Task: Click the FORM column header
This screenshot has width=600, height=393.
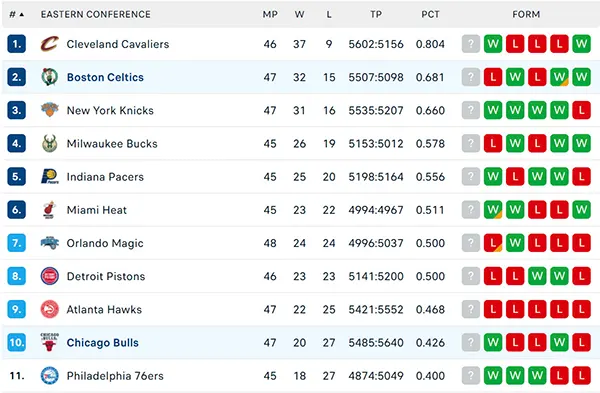Action: click(x=526, y=15)
